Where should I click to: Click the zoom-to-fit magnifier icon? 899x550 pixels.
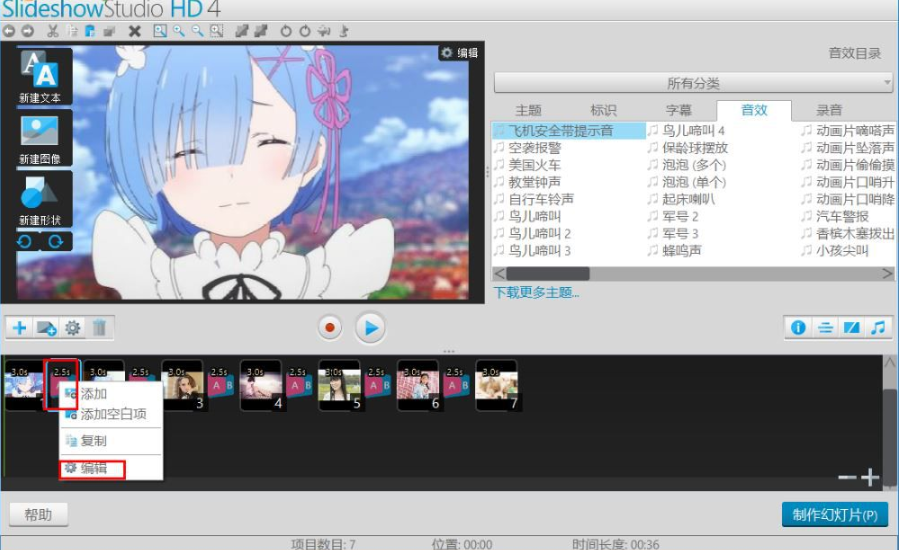pos(160,31)
